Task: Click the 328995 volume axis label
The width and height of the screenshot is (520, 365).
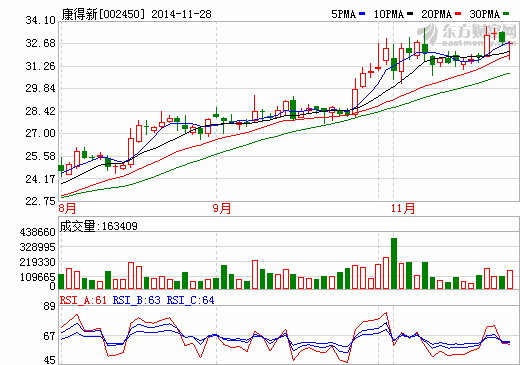Action: coord(38,247)
